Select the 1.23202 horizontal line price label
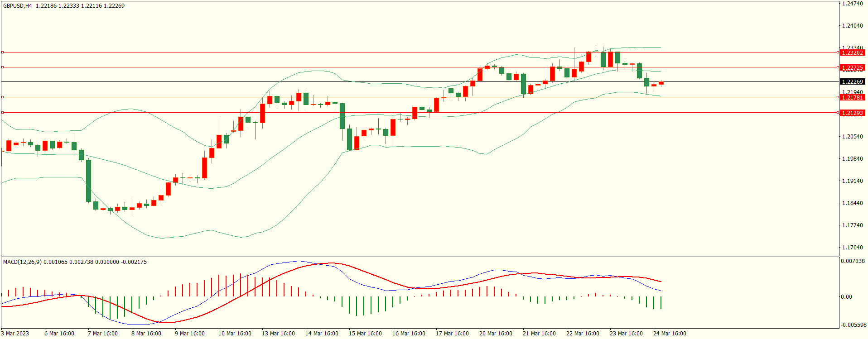 pyautogui.click(x=852, y=53)
